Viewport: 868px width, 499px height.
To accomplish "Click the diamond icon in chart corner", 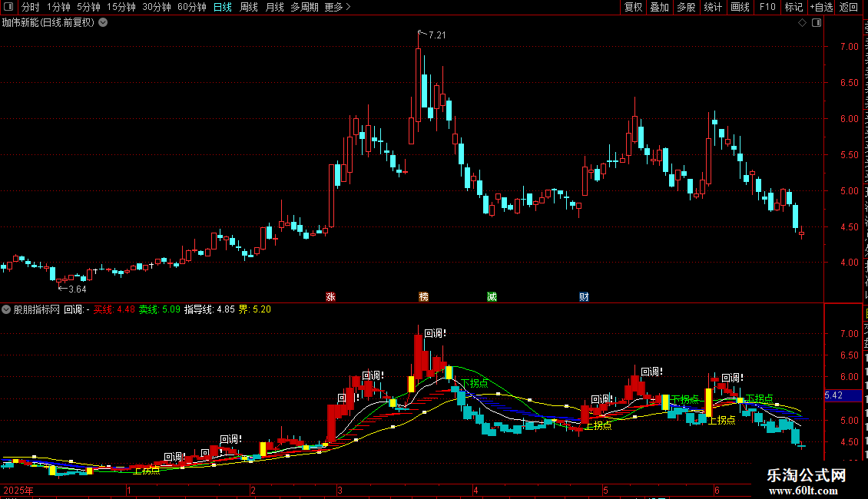I will [x=802, y=23].
